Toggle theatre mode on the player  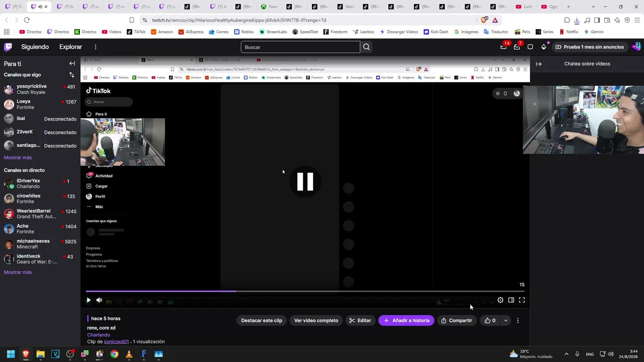pos(511,300)
